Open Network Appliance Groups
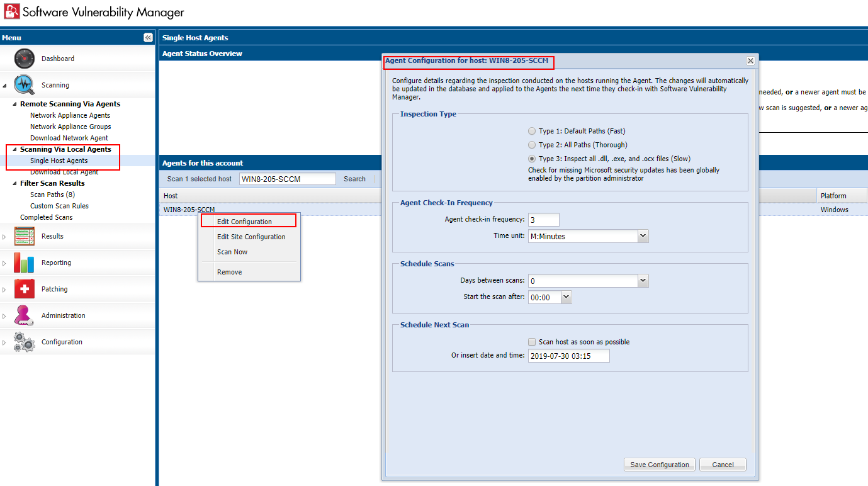Screen dimensions: 868x486 tap(70, 127)
